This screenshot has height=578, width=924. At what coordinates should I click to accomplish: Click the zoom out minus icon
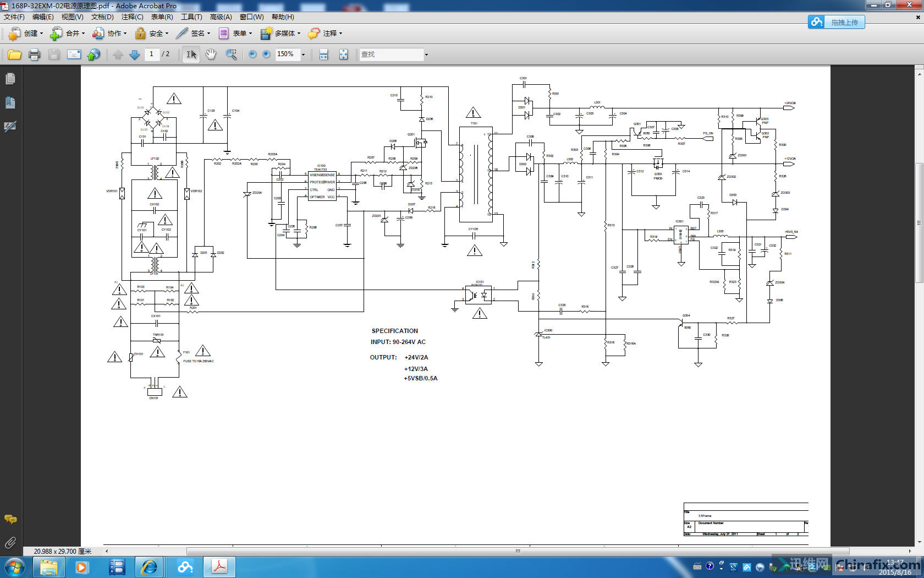coord(252,54)
